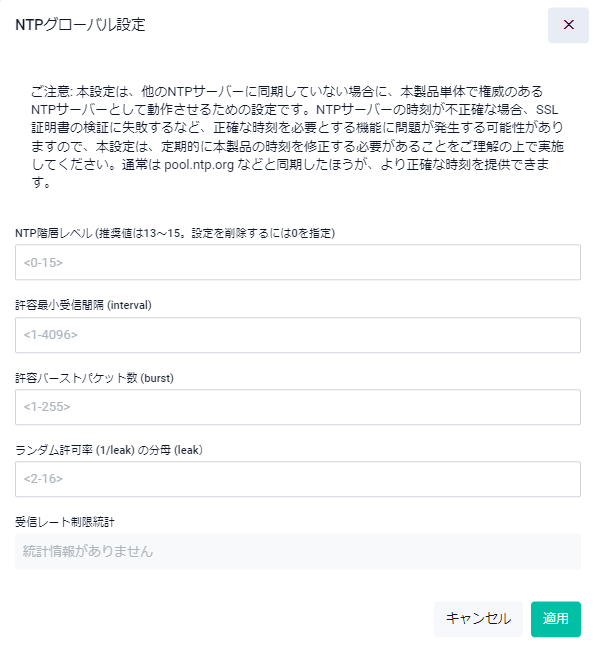
Task: Cancel with the キャンセル button
Action: 478,619
